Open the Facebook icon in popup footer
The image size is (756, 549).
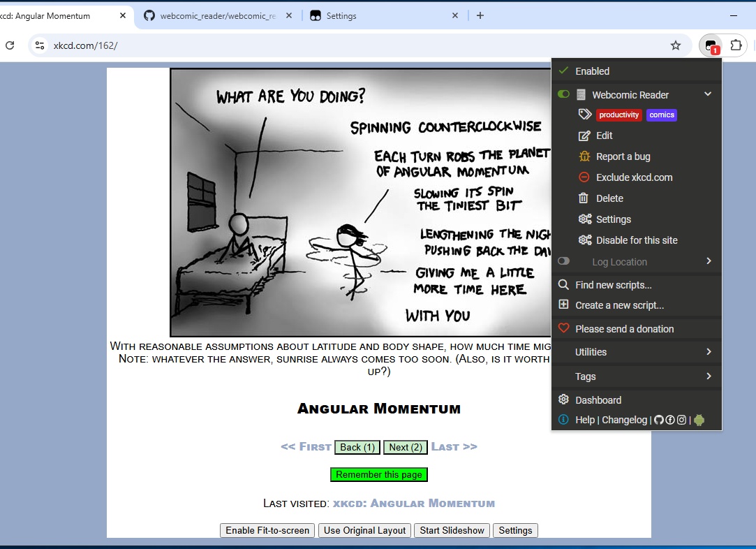tap(670, 420)
